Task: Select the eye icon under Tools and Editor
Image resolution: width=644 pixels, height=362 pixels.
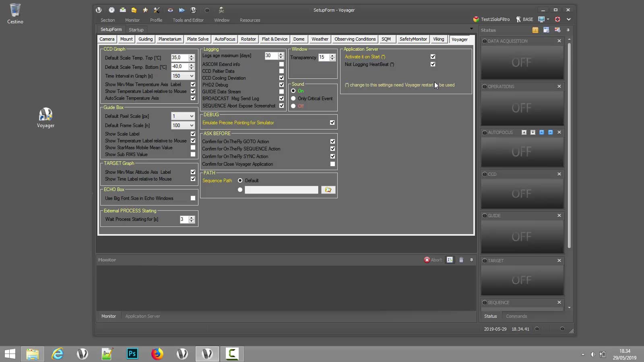Action: click(x=170, y=10)
